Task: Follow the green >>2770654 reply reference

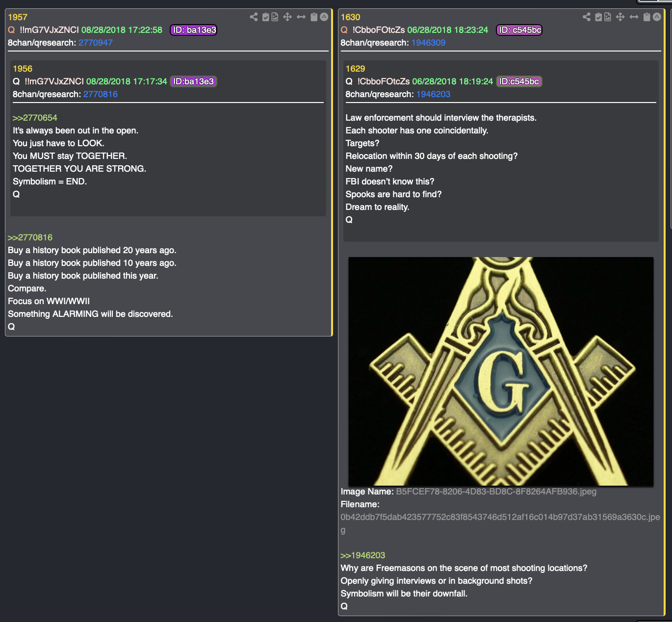Action: (35, 118)
